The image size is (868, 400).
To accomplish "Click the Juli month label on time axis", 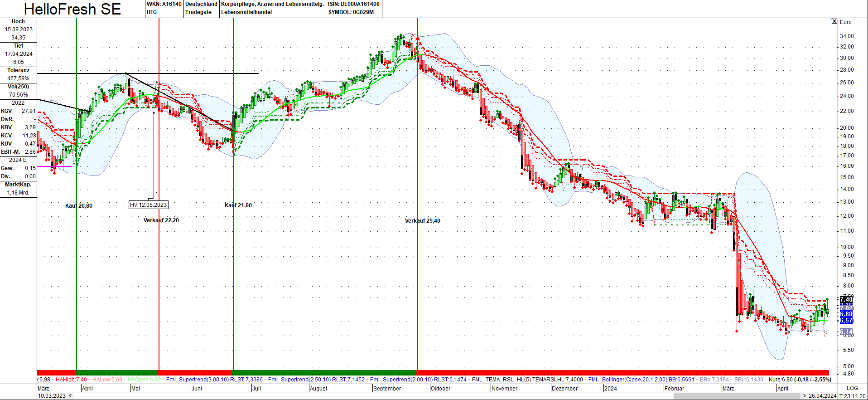I will click(x=256, y=389).
